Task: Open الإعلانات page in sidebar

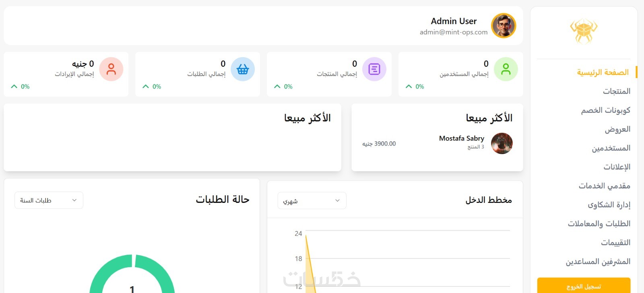Action: coord(617,167)
